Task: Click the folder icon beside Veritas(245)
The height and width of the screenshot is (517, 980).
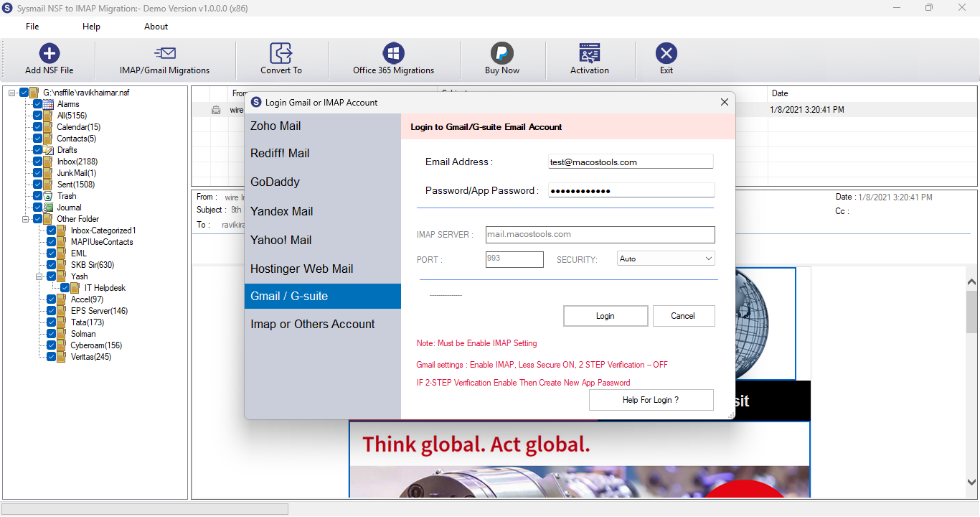Action: [x=62, y=357]
